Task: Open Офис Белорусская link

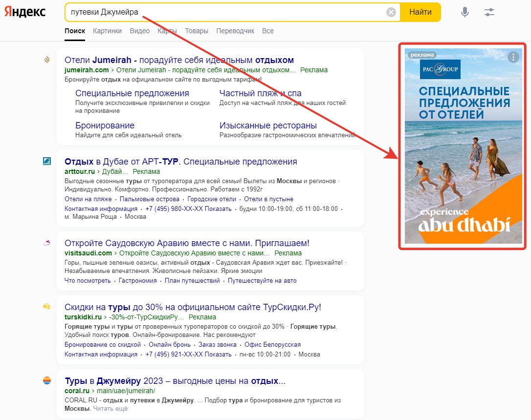Action: [273, 344]
